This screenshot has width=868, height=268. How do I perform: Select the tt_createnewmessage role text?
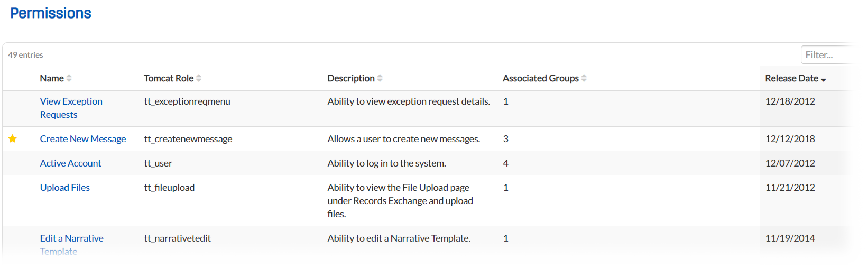(x=188, y=139)
